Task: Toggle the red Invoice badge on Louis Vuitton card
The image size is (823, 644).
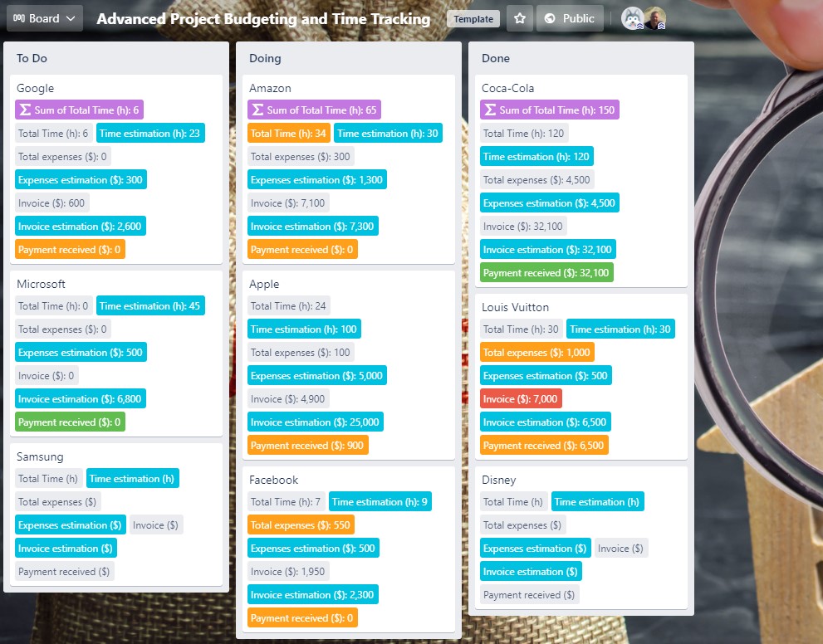Action: [521, 398]
